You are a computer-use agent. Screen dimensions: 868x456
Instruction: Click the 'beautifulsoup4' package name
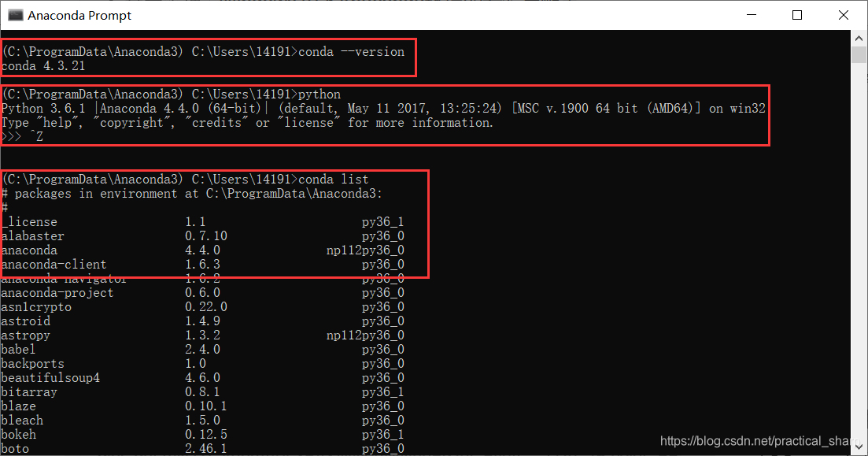click(50, 378)
